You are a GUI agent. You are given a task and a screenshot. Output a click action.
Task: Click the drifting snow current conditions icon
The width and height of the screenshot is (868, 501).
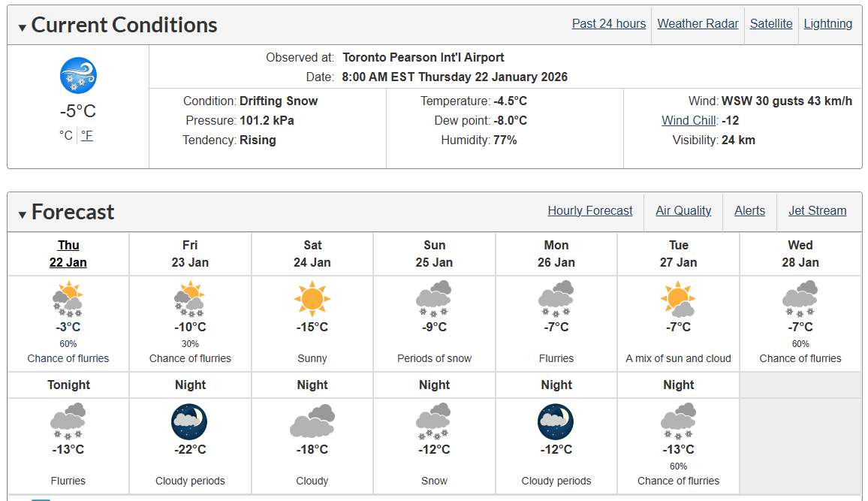pyautogui.click(x=78, y=75)
